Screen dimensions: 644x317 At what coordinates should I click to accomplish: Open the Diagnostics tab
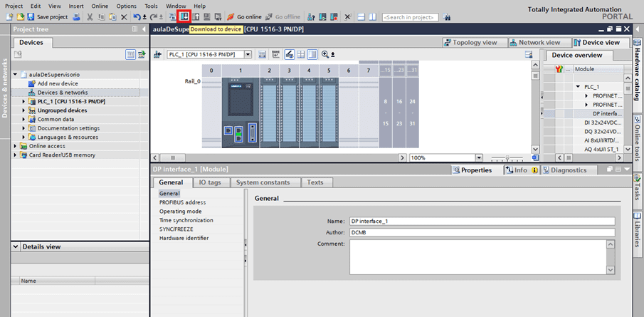(x=569, y=170)
